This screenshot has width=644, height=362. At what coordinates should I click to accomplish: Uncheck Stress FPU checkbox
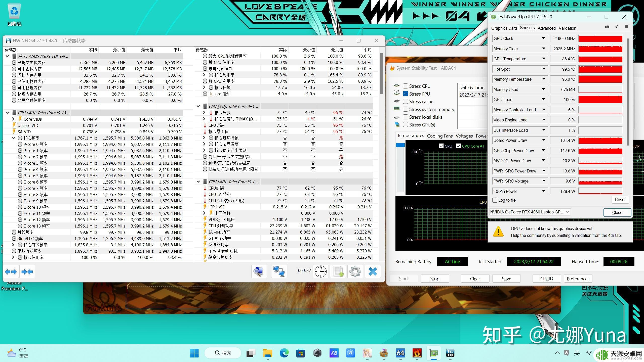(405, 94)
